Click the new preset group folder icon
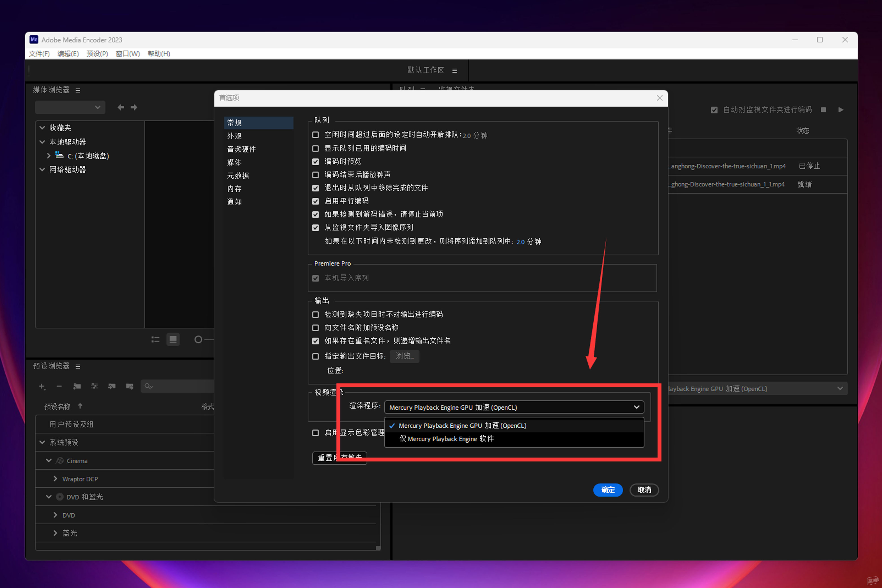 pyautogui.click(x=77, y=386)
